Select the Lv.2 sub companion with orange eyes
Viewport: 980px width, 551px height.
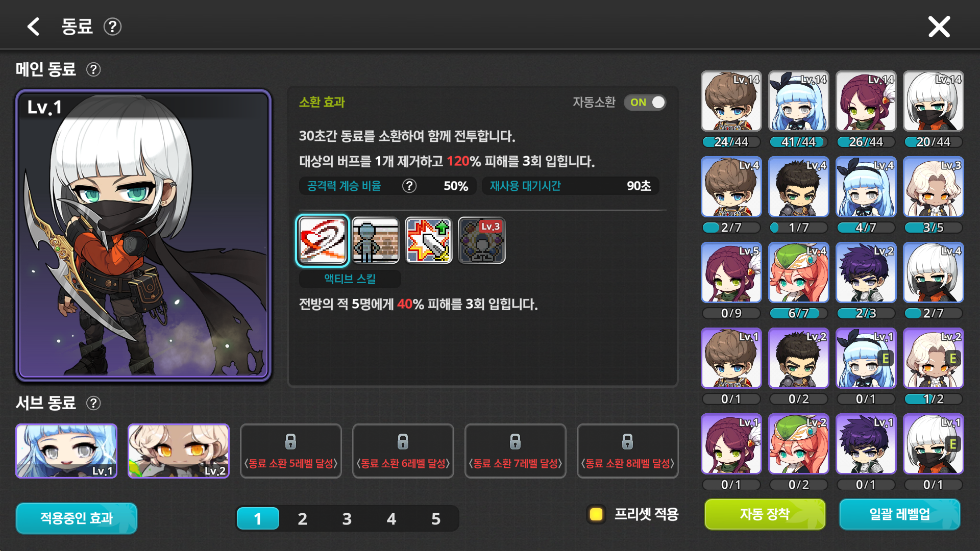click(x=179, y=451)
